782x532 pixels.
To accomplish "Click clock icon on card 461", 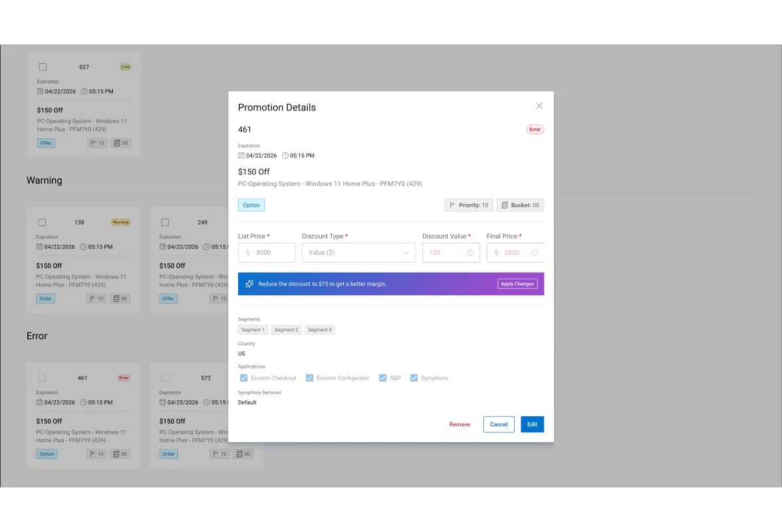I will coord(83,402).
